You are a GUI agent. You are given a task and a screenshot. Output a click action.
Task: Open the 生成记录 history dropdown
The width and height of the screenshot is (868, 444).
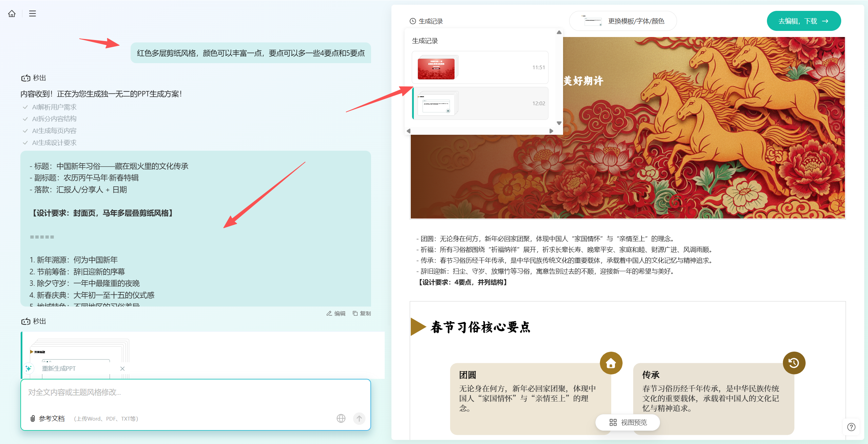pos(426,21)
